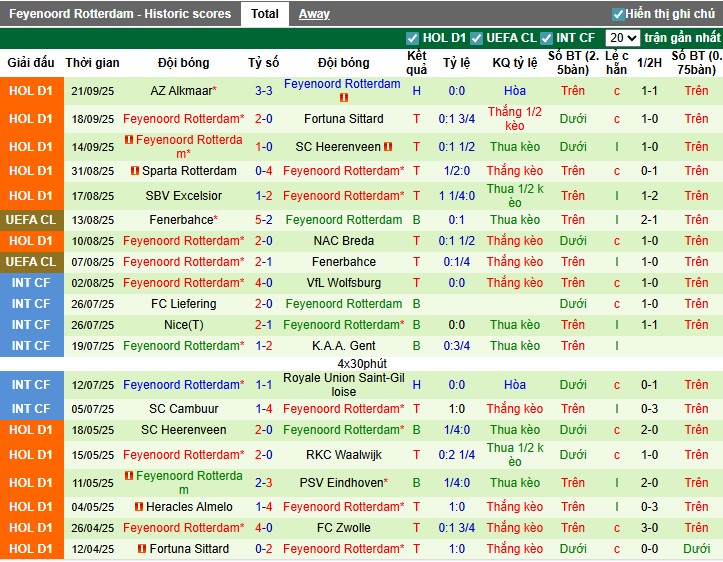Screen dimensions: 723x562
Task: Uncheck the UEFA CL league filter
Action: (477, 38)
